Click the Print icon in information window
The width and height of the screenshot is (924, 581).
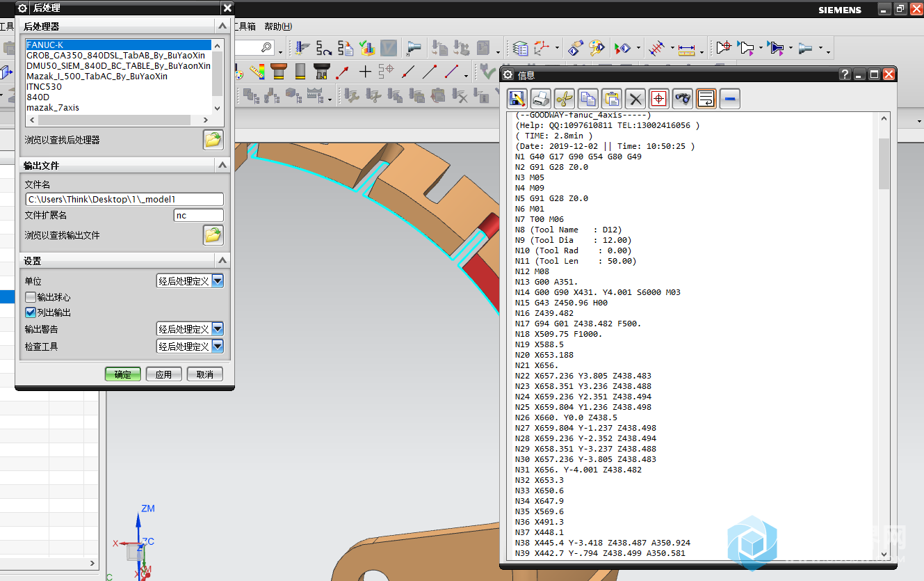coord(542,99)
